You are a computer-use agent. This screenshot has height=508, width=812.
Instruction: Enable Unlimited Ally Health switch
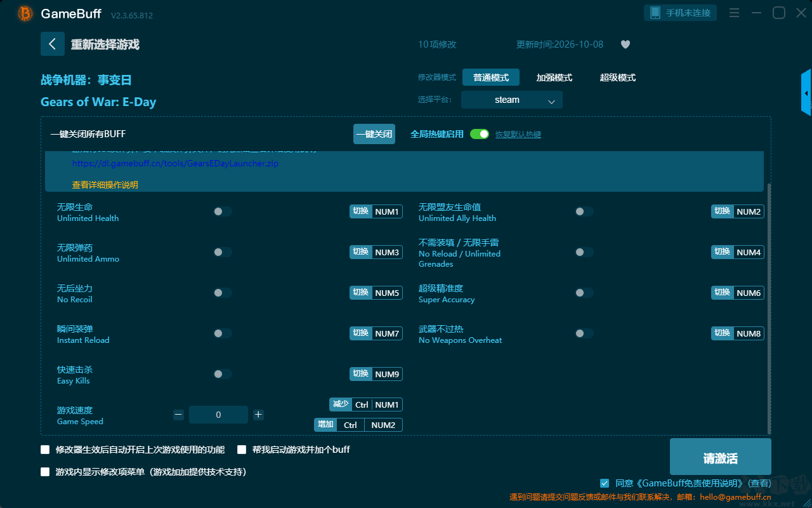point(584,211)
